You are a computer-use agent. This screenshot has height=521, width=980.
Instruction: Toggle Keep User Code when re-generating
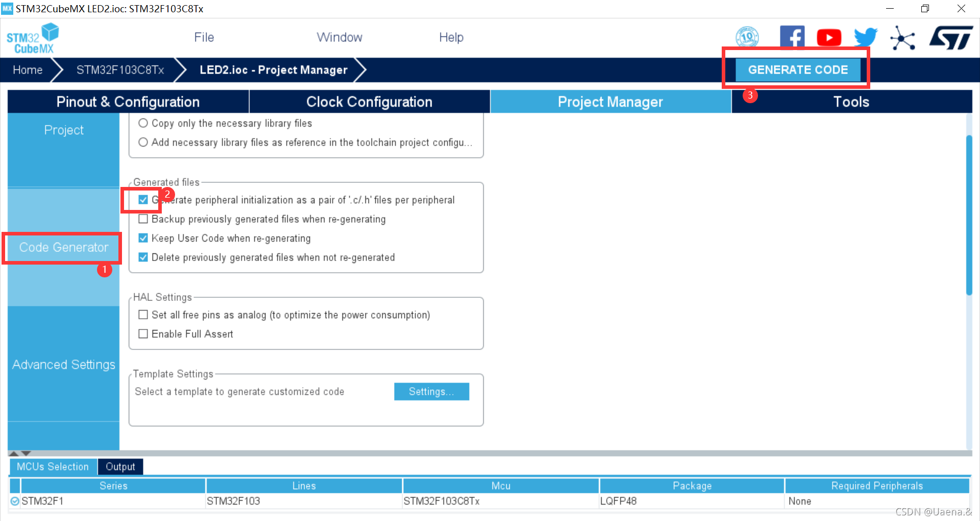[x=143, y=238]
